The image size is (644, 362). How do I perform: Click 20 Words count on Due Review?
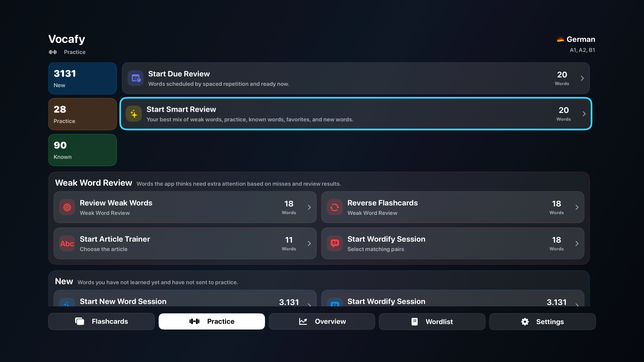pyautogui.click(x=562, y=78)
